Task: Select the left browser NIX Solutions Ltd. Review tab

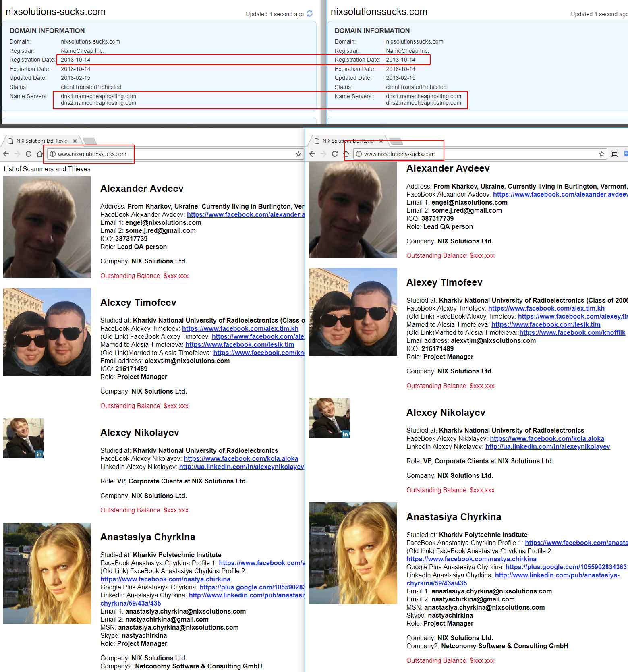Action: coord(42,141)
